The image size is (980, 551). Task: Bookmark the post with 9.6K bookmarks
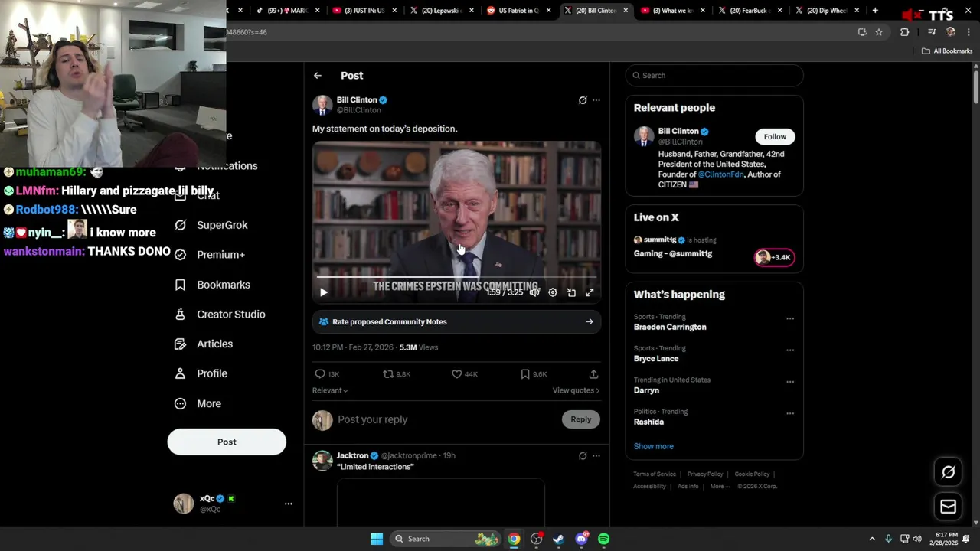[534, 374]
